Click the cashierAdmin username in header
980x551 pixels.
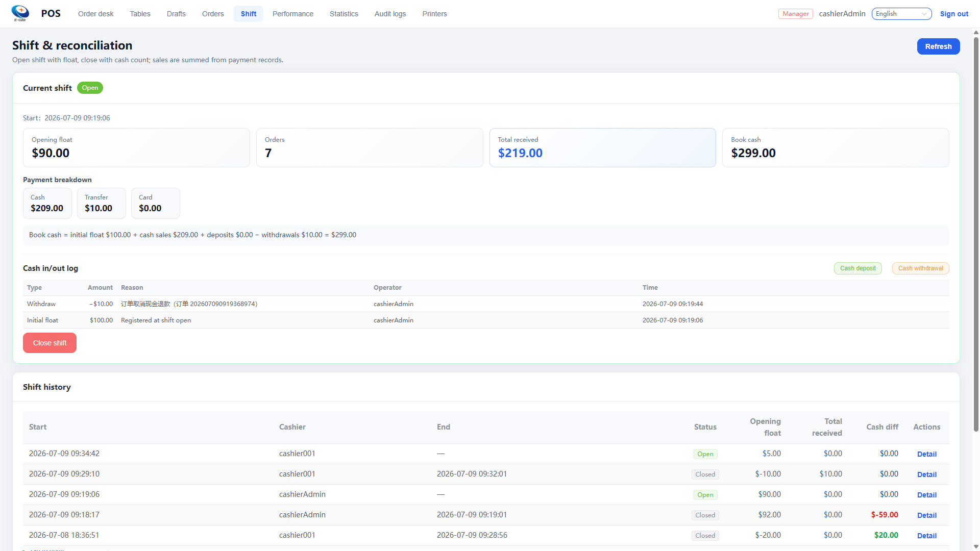842,14
